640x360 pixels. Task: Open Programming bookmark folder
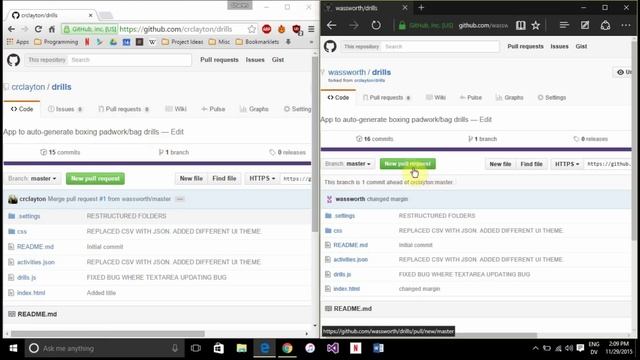[56, 42]
